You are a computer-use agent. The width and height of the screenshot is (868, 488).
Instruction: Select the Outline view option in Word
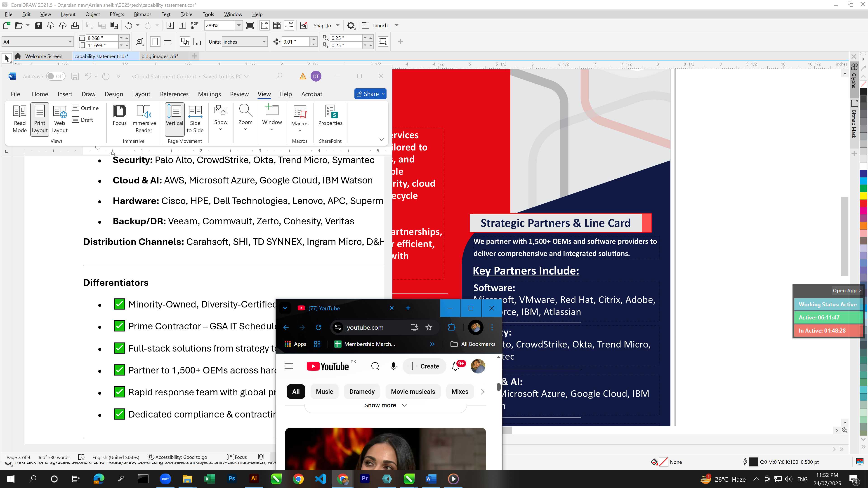[x=86, y=108]
